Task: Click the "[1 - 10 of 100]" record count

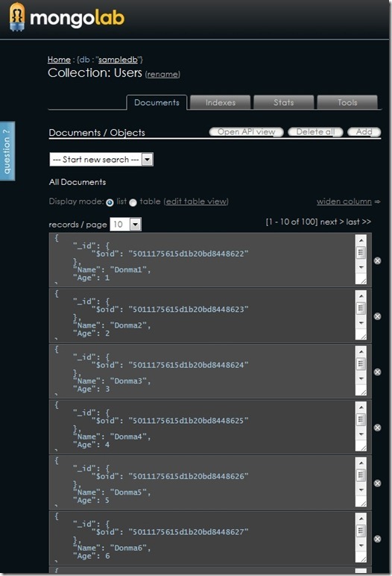Action: [x=291, y=222]
